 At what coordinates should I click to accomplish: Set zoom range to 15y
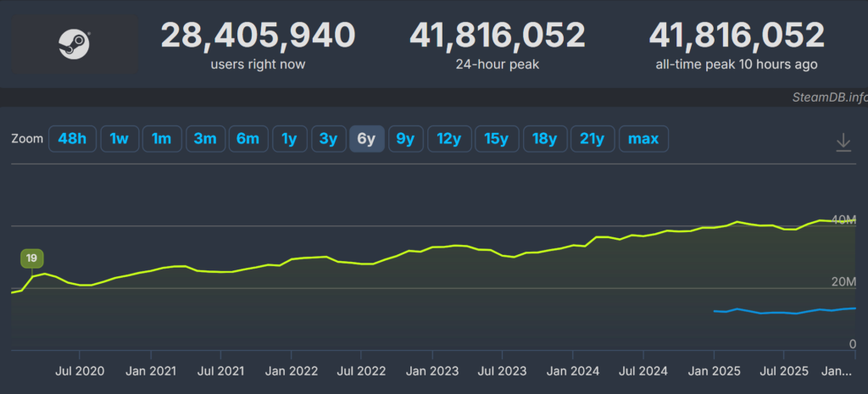(497, 139)
